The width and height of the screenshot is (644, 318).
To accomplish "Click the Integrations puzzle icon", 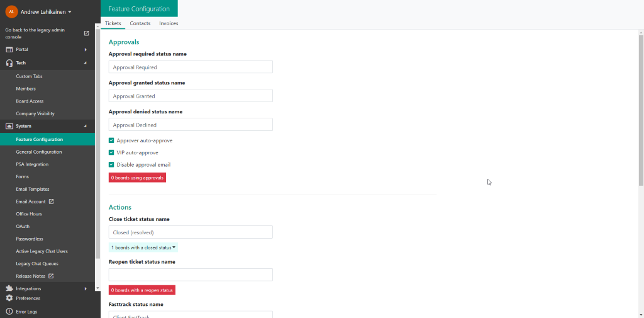I will click(9, 289).
